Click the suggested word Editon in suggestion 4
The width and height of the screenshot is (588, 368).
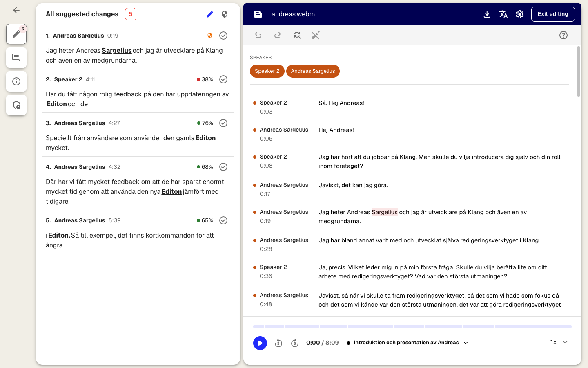coord(171,192)
